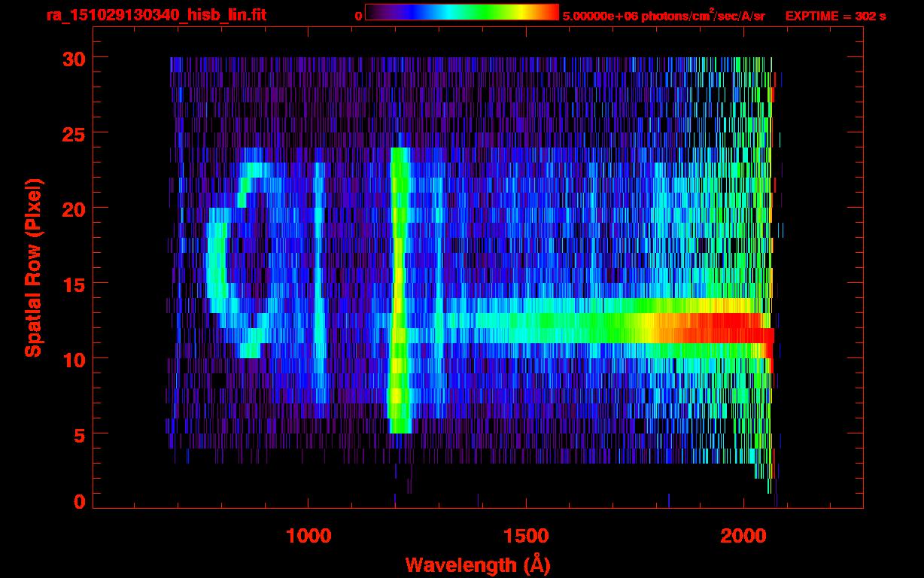Click the 2000 wavelength tick label
This screenshot has width=924, height=578.
[743, 536]
